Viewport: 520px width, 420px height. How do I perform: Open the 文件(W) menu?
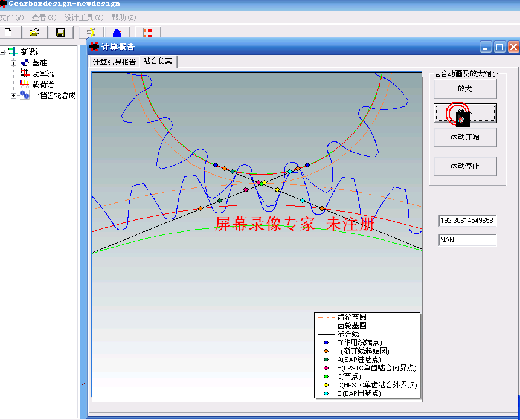pos(11,18)
